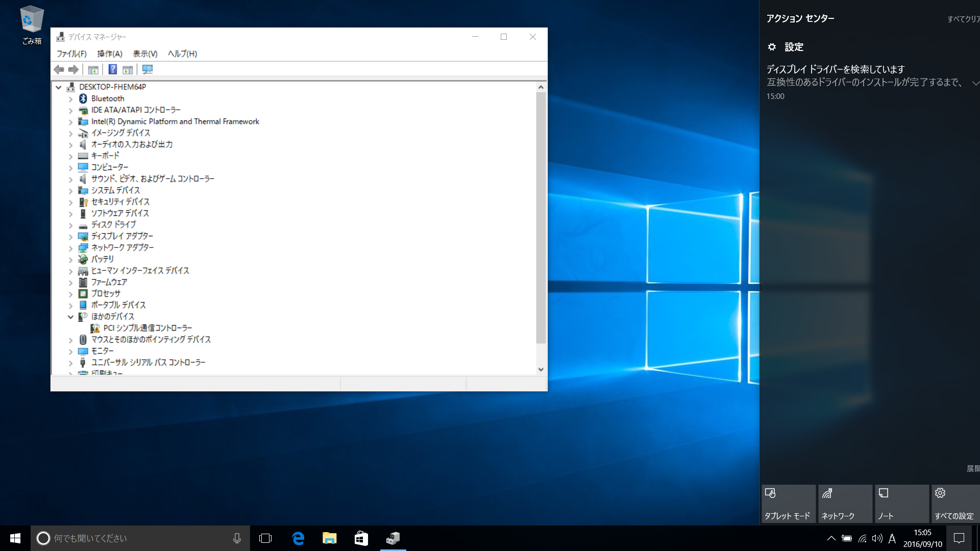Open the Windows Store taskbar icon

(361, 538)
